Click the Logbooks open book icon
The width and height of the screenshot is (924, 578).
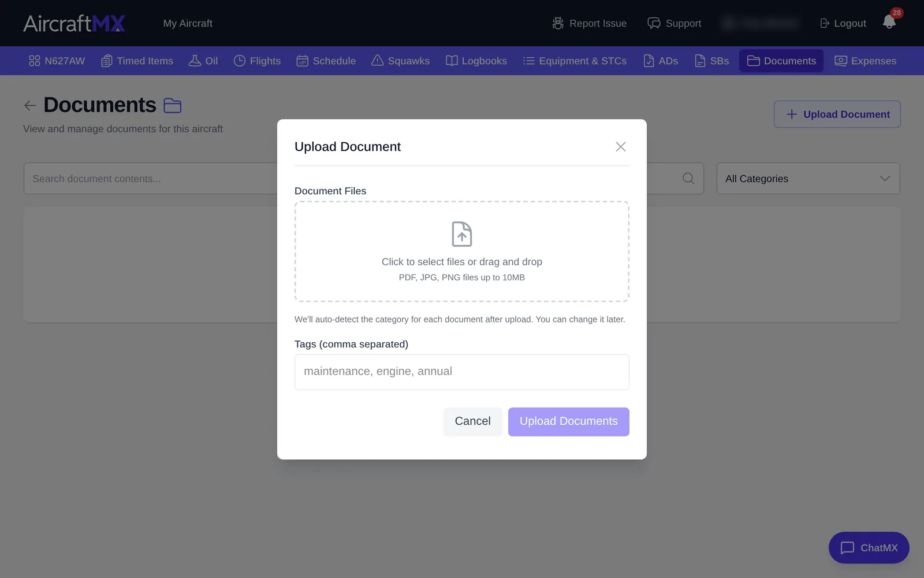(452, 61)
